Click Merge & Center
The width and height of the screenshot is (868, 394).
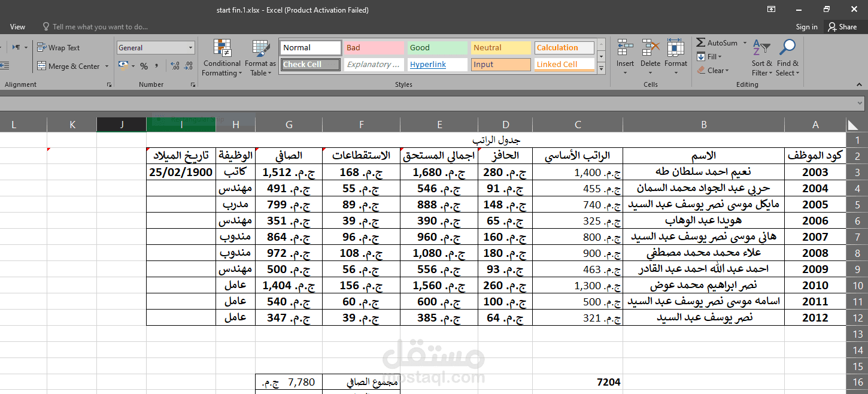tap(68, 66)
